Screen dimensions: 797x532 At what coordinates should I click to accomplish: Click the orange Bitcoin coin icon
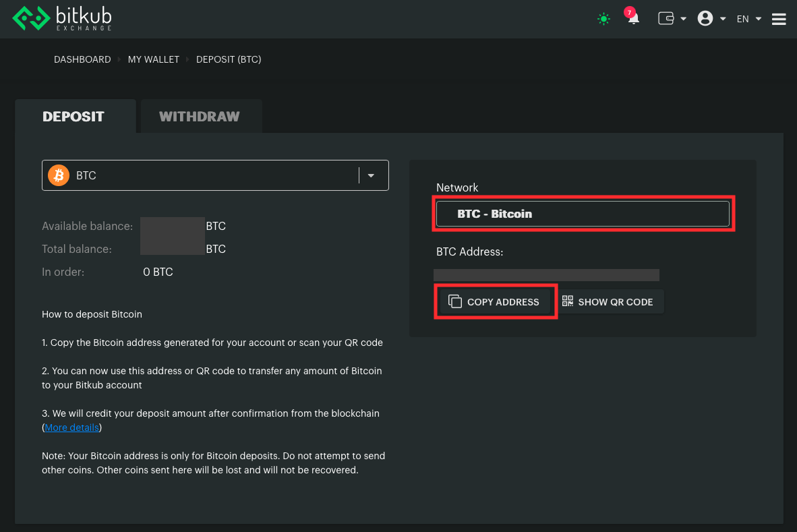[x=59, y=175]
